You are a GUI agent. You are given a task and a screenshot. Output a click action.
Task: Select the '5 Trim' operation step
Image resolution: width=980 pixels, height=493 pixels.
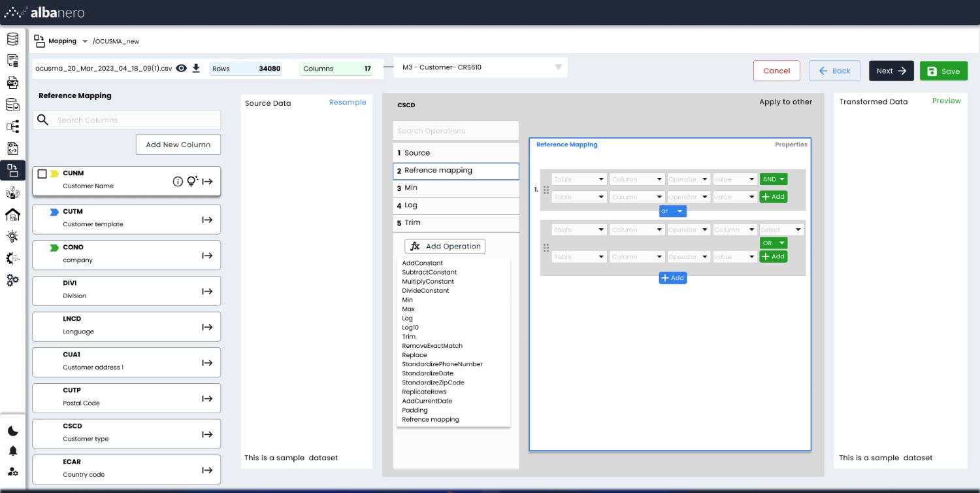pos(456,223)
